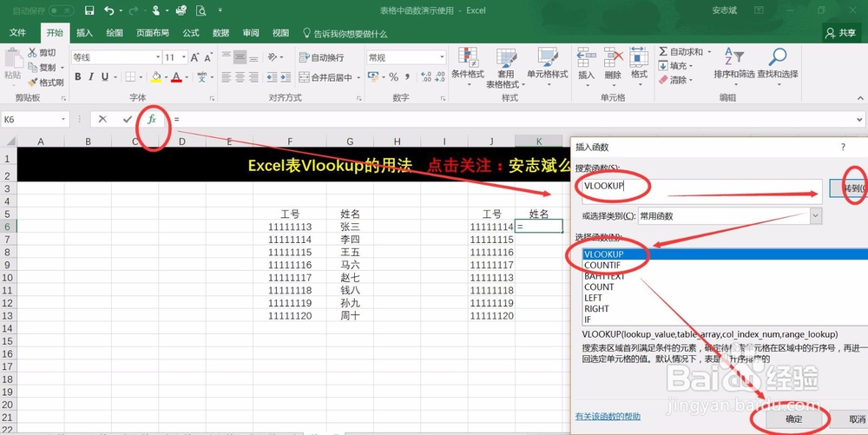
Task: Open the Sort and Filter (排序和筛选) menu
Action: pos(734,68)
